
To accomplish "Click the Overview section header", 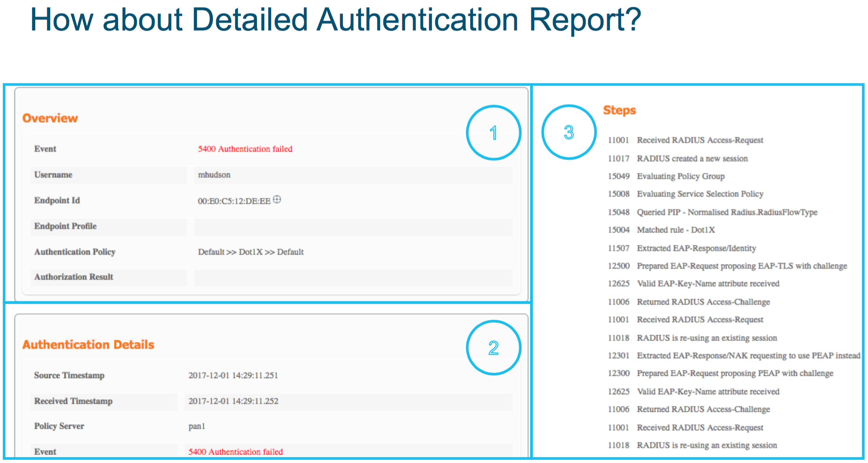I will pos(50,118).
